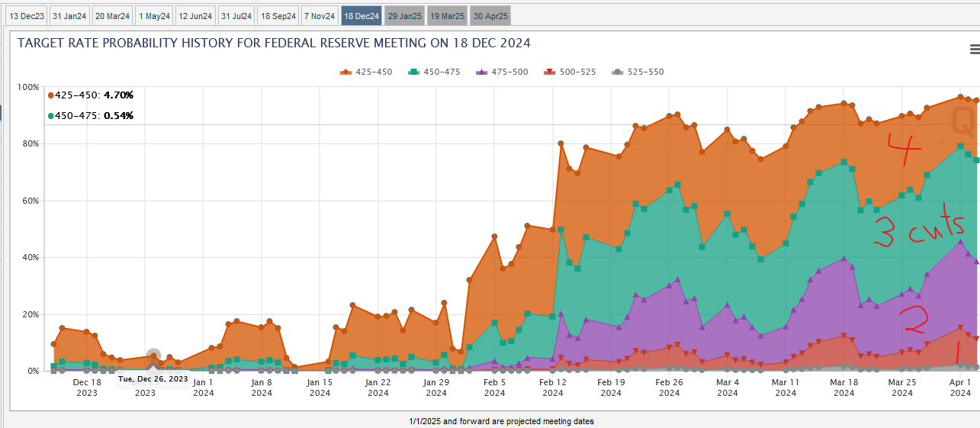This screenshot has width=980, height=428.
Task: Switch to the 7 Nov24 tab
Action: coord(320,15)
